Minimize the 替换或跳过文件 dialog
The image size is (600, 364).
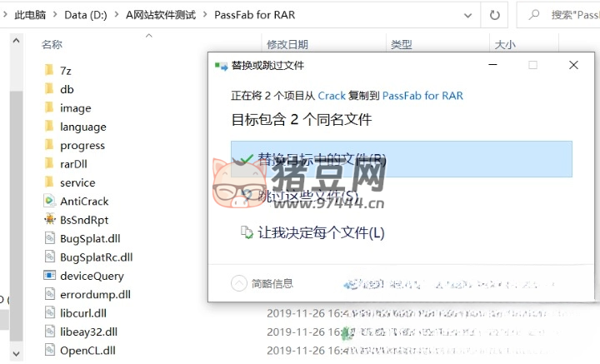(x=492, y=65)
